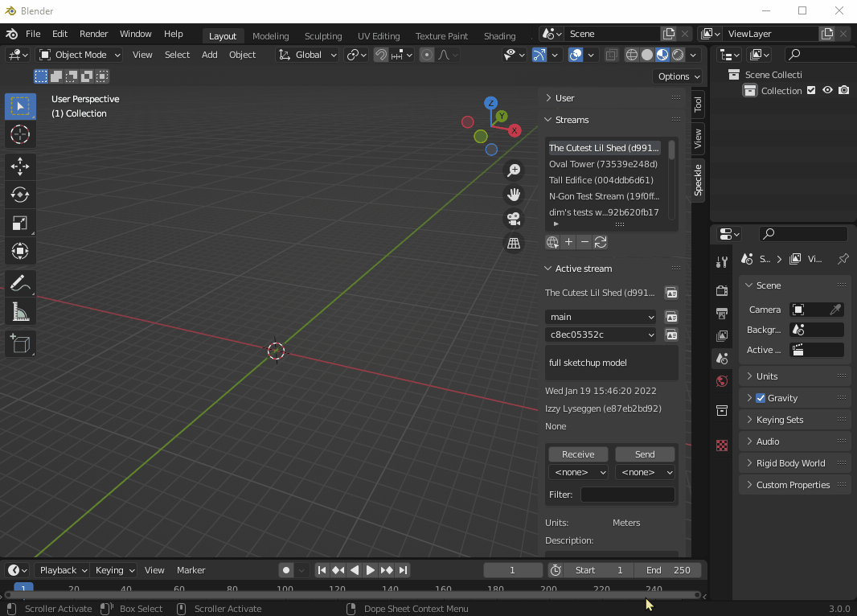
Task: Pin the properties editor context
Action: click(x=843, y=258)
